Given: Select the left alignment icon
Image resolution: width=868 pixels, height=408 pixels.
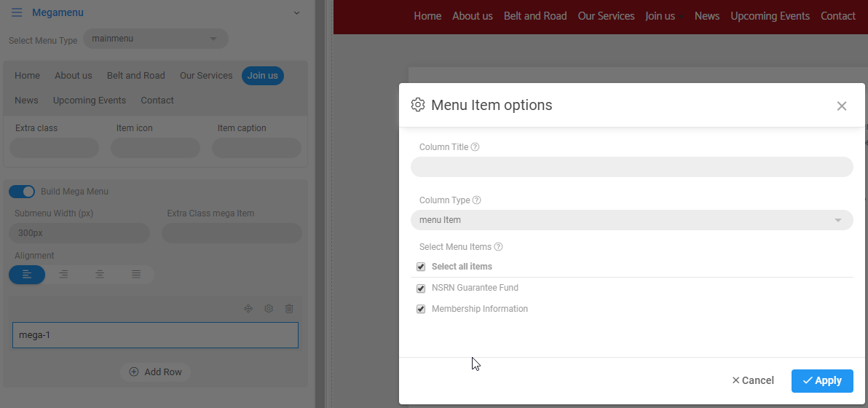Looking at the screenshot, I should click(x=27, y=274).
